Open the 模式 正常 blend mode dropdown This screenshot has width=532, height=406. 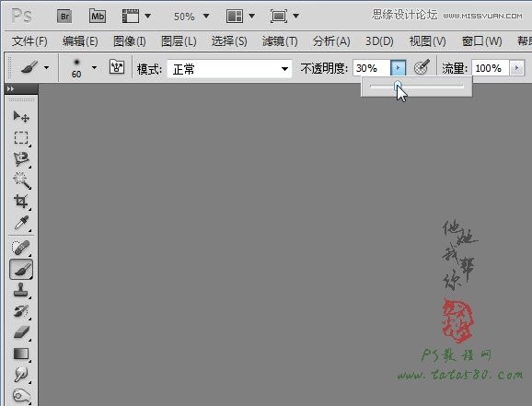coord(229,69)
